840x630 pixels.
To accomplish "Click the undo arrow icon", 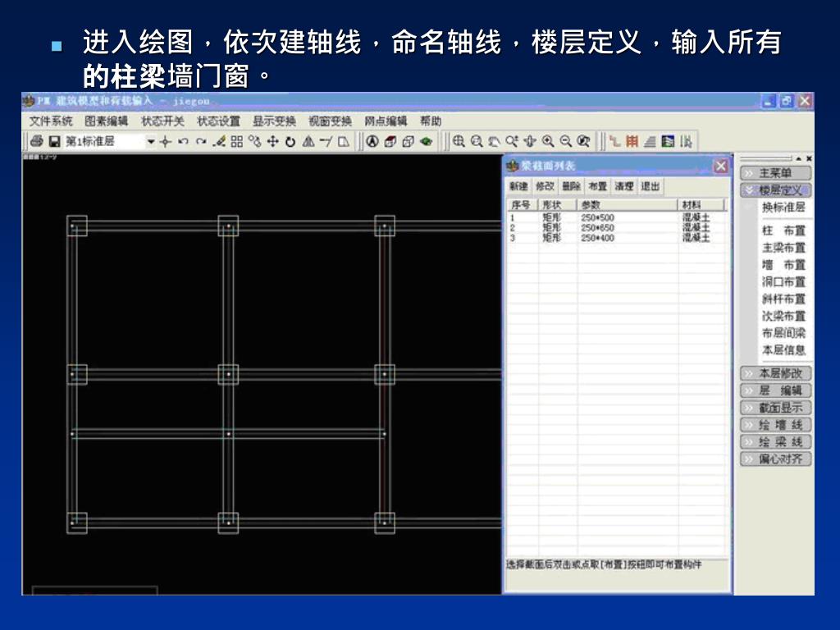I will 183,141.
